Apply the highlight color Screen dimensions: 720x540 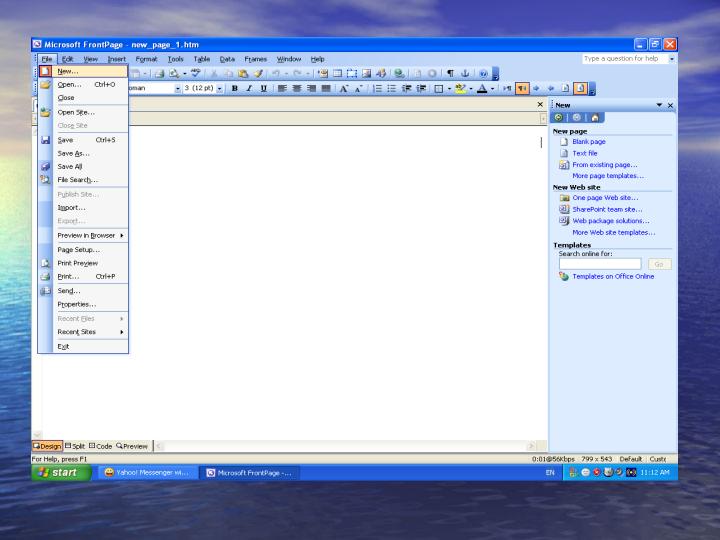(x=460, y=88)
